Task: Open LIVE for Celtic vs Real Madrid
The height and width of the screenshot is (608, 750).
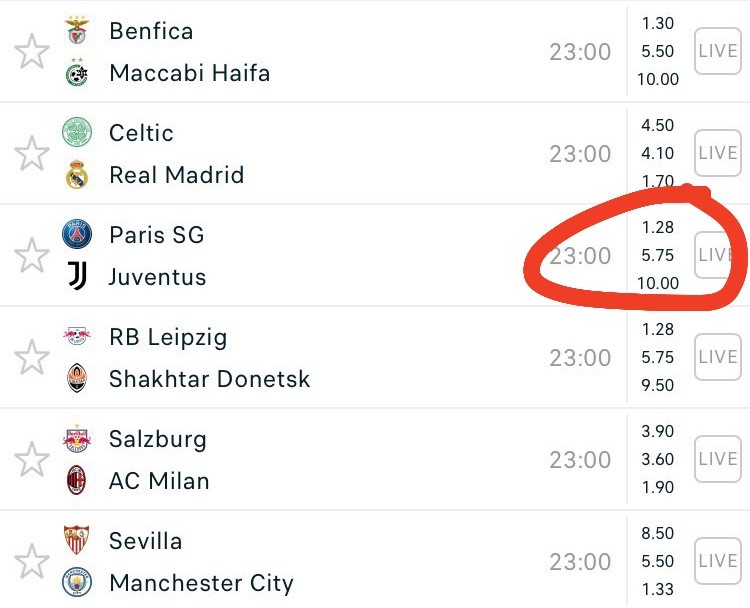Action: pyautogui.click(x=717, y=153)
